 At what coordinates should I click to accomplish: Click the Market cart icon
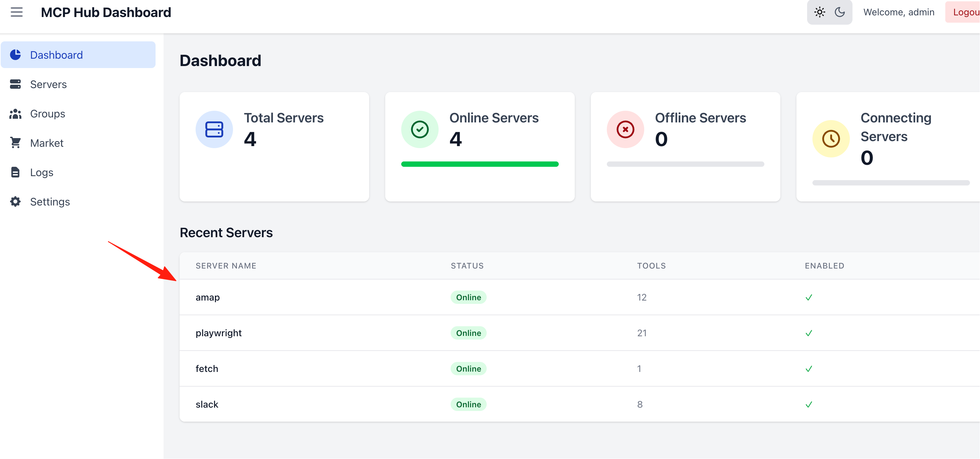[15, 143]
